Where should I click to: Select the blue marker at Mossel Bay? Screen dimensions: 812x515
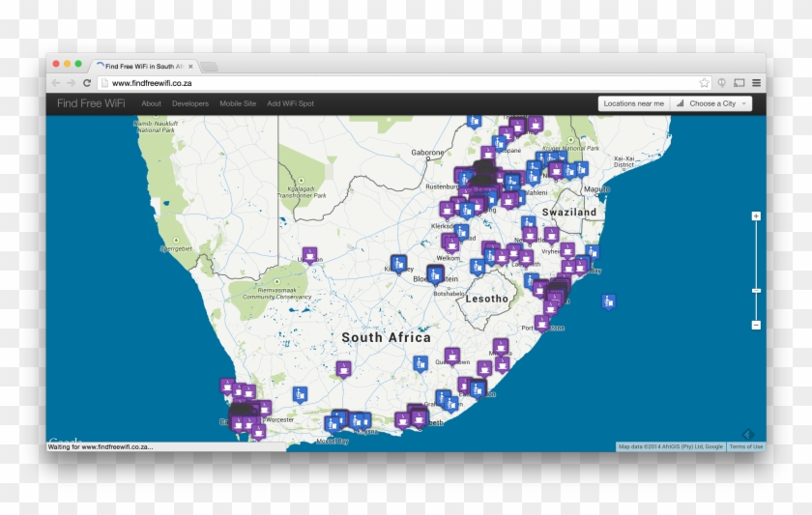[332, 424]
